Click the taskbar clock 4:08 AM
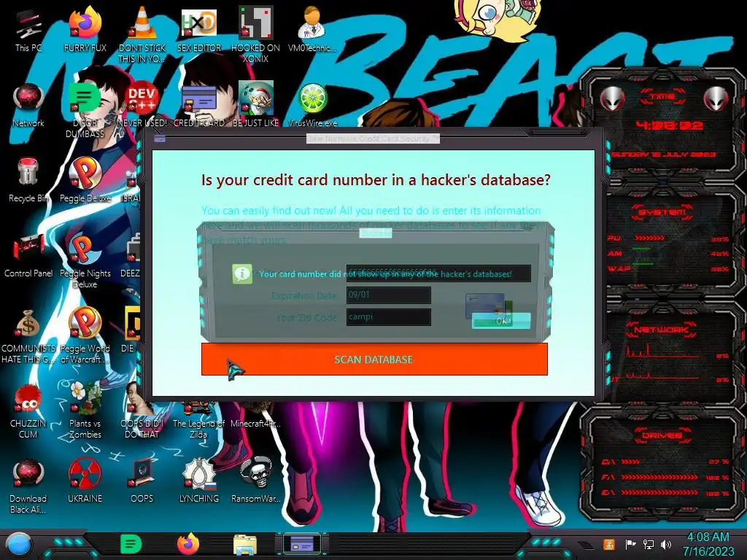This screenshot has width=747, height=560. pyautogui.click(x=708, y=537)
